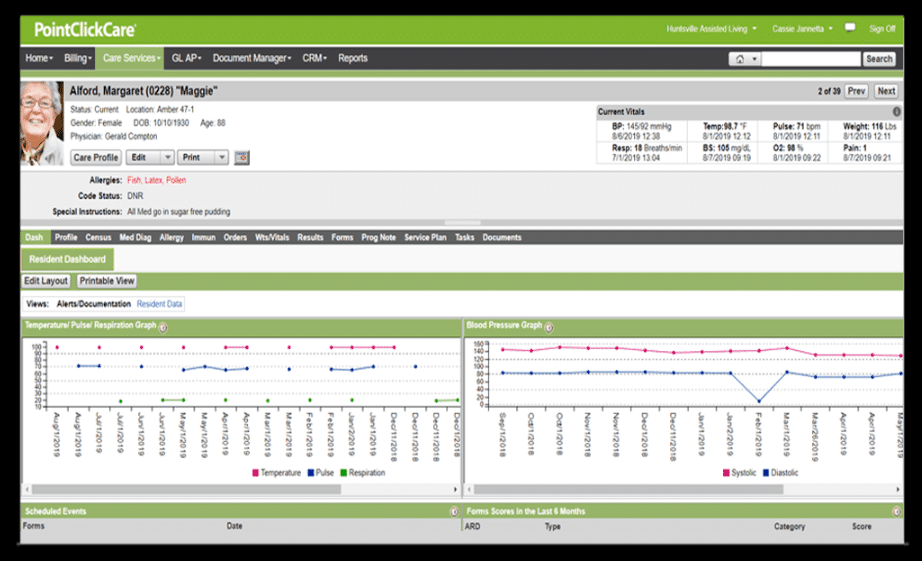
Task: Switch to the Prog Note tab
Action: click(x=379, y=238)
